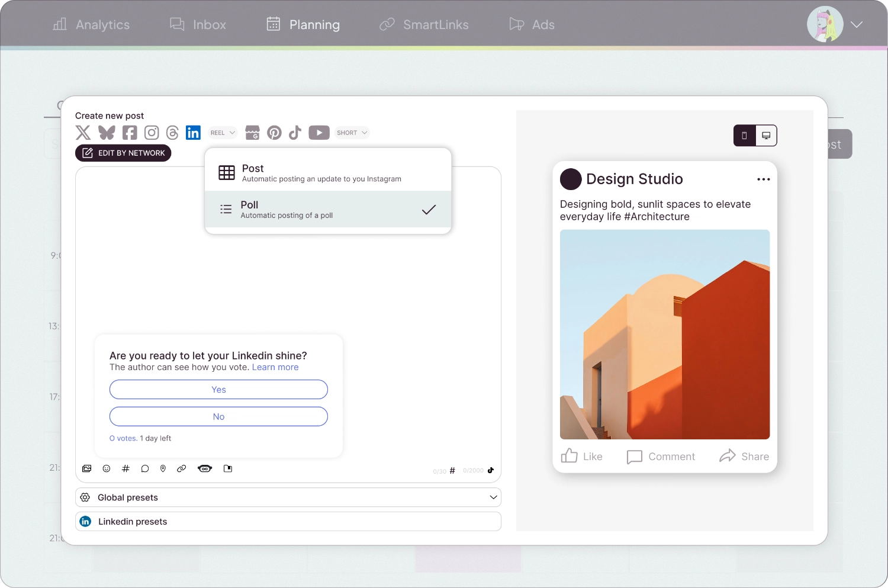Image resolution: width=888 pixels, height=588 pixels.
Task: Open the three-dot menu on Design Studio preview
Action: pos(763,179)
